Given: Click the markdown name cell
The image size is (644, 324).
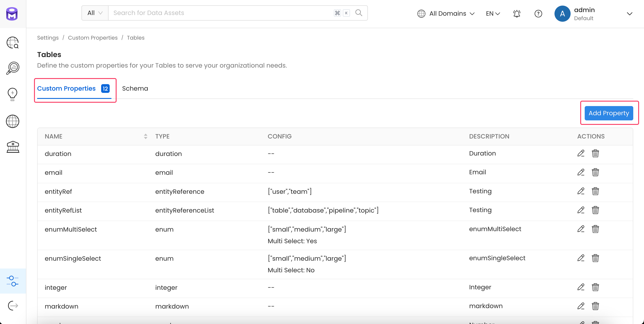Looking at the screenshot, I should pyautogui.click(x=62, y=306).
